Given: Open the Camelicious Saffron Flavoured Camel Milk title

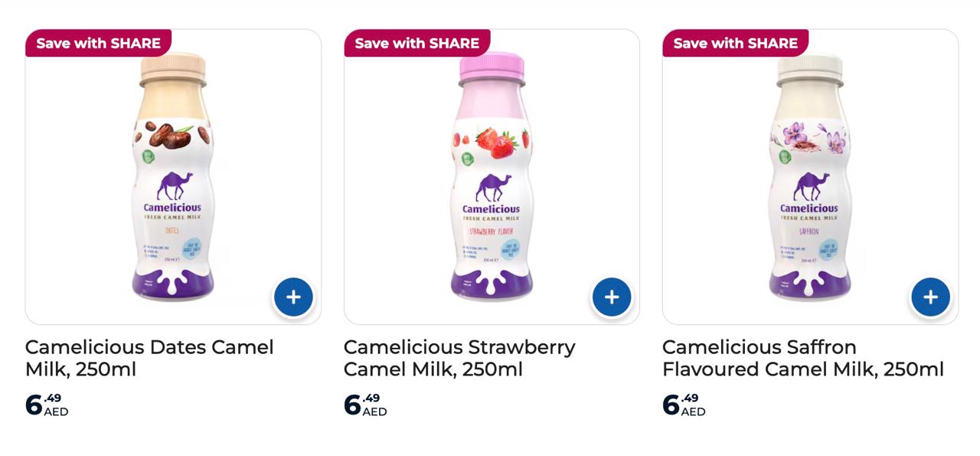Looking at the screenshot, I should (x=802, y=358).
